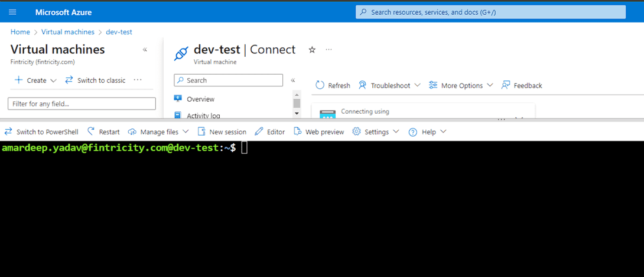Favorite dev-test with the star icon
This screenshot has width=644, height=277.
pos(312,50)
